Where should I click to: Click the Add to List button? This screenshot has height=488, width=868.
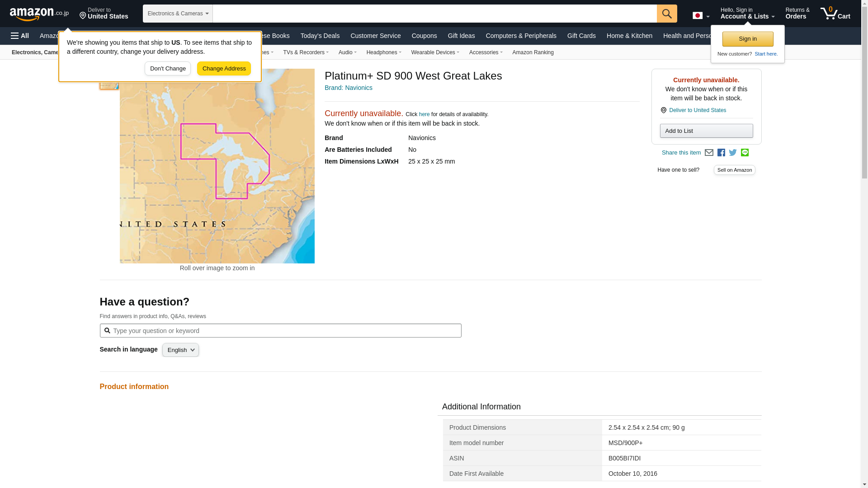coord(706,131)
